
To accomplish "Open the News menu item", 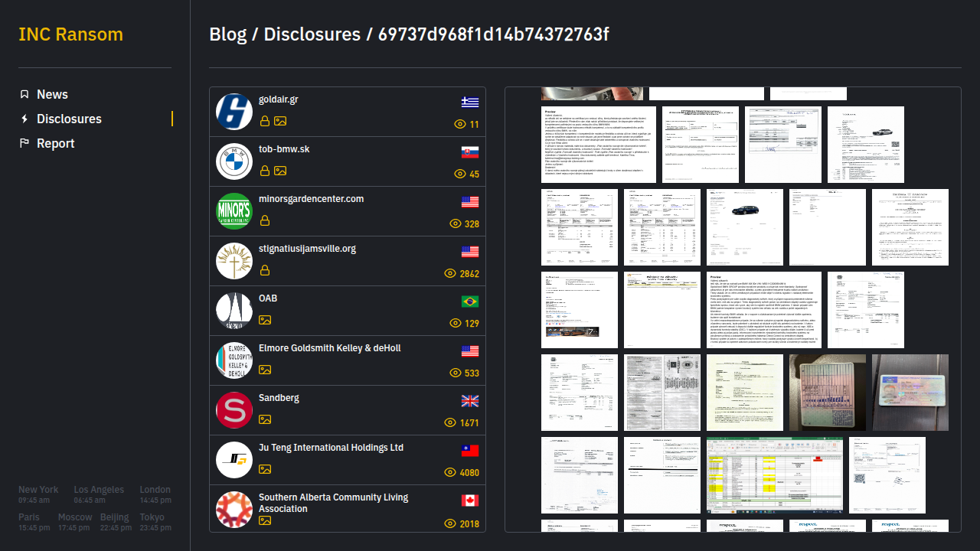I will click(52, 94).
